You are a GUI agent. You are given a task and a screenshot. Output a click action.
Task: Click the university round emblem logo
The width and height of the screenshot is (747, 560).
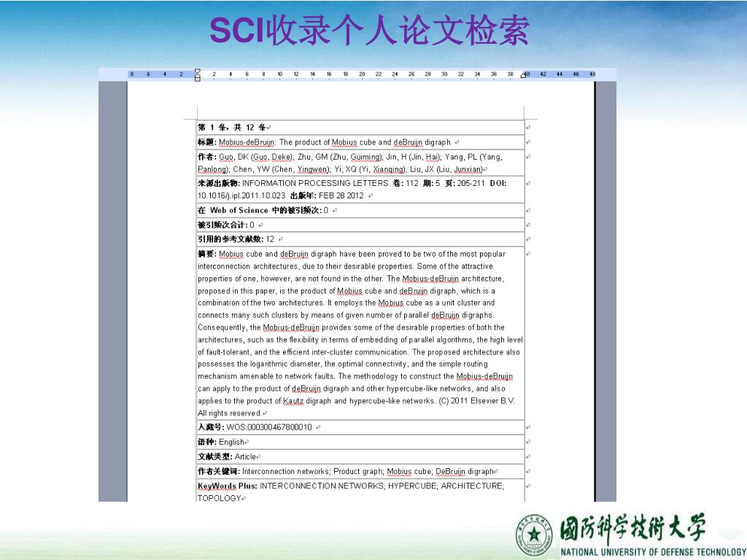534,534
